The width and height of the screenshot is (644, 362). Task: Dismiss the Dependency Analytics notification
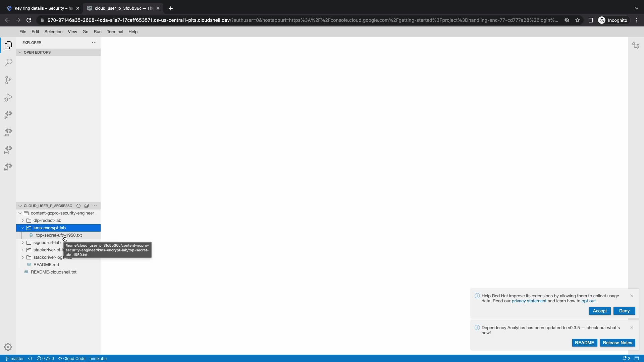pyautogui.click(x=632, y=327)
